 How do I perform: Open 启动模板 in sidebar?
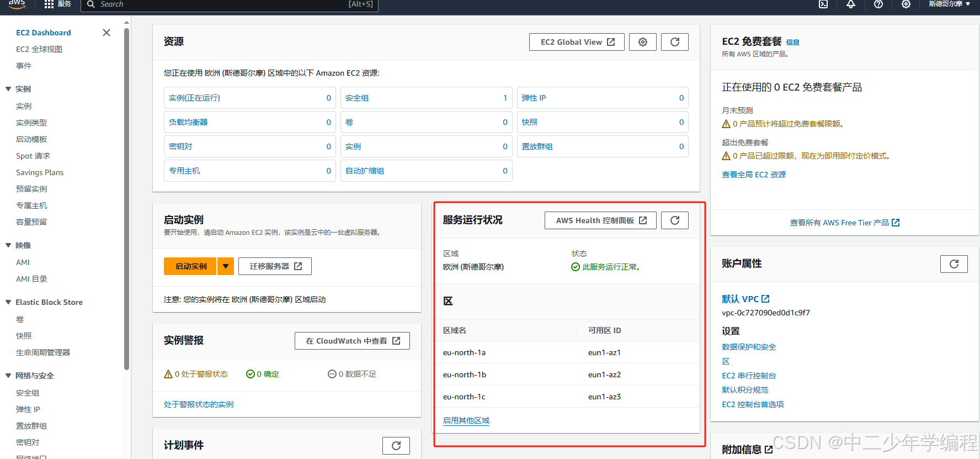coord(31,139)
